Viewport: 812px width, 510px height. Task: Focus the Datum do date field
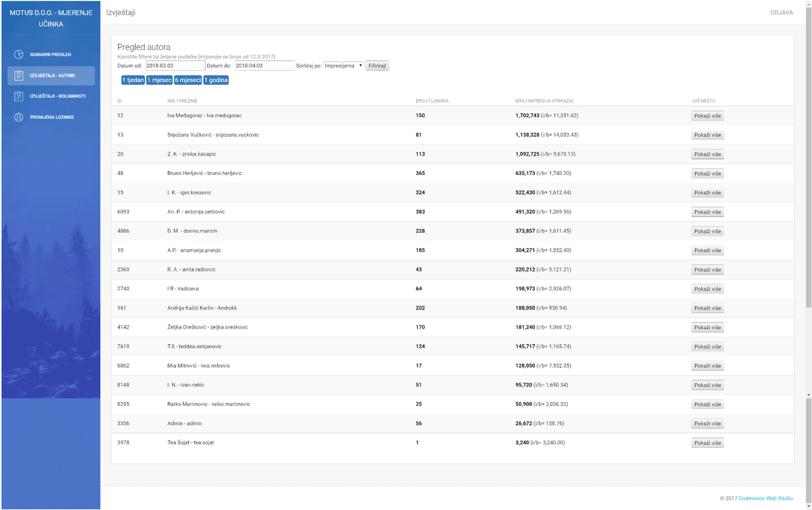point(264,66)
